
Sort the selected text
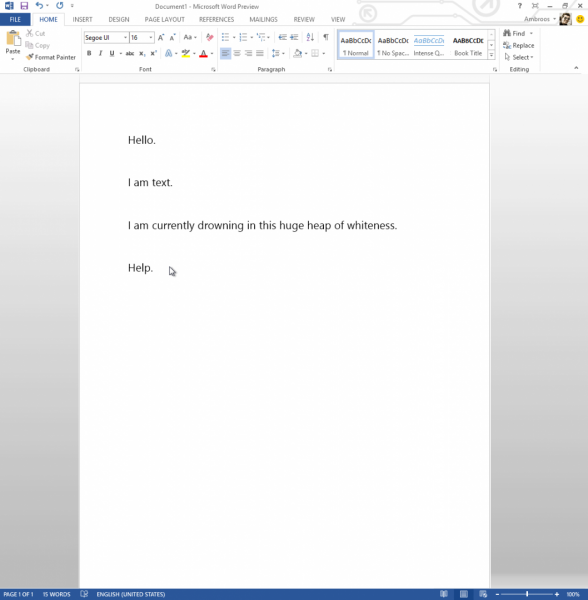click(x=310, y=37)
